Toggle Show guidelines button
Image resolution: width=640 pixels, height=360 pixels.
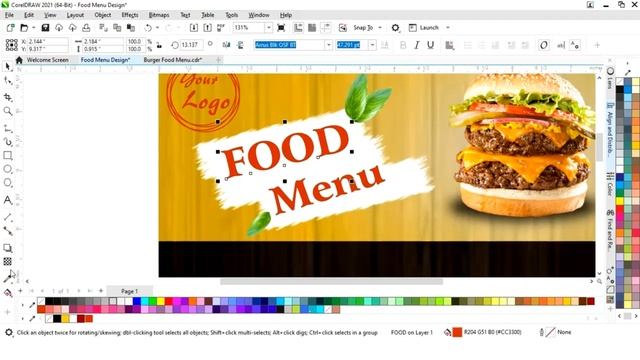click(326, 28)
